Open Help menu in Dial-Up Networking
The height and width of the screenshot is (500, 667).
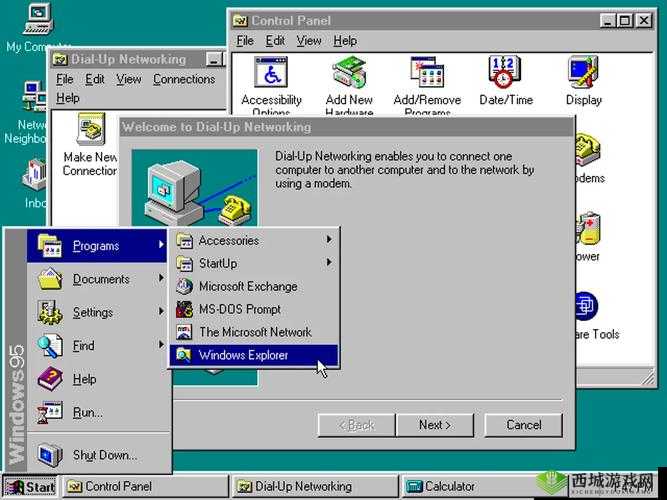68,98
